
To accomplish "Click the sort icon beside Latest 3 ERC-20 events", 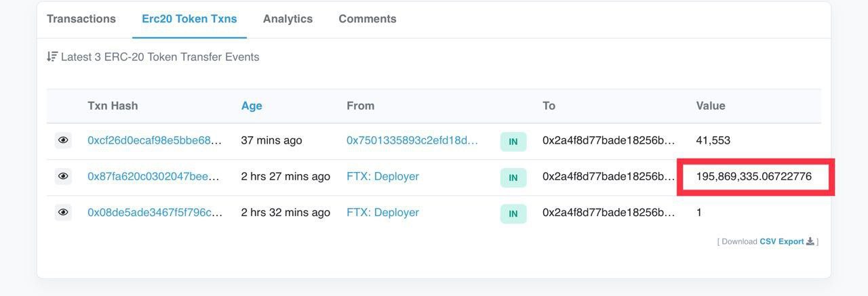I will click(52, 57).
